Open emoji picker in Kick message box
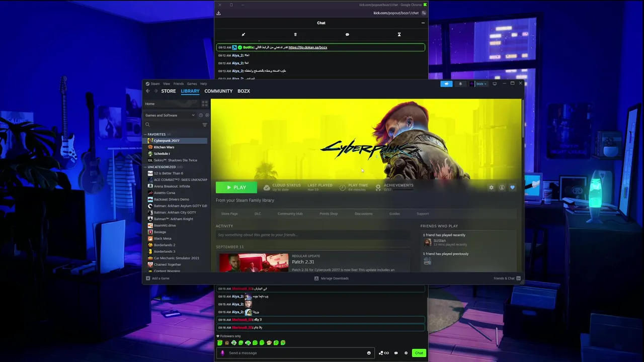This screenshot has width=644, height=362. [369, 353]
